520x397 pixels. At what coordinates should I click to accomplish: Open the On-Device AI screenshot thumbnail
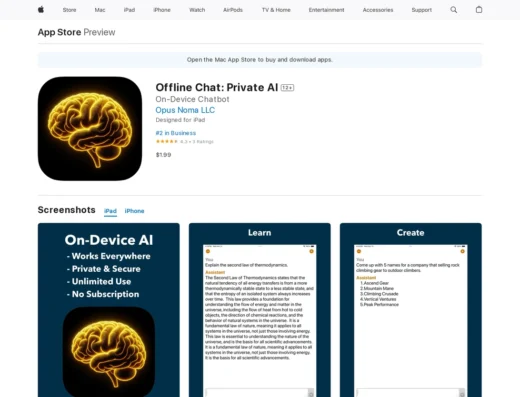[109, 310]
